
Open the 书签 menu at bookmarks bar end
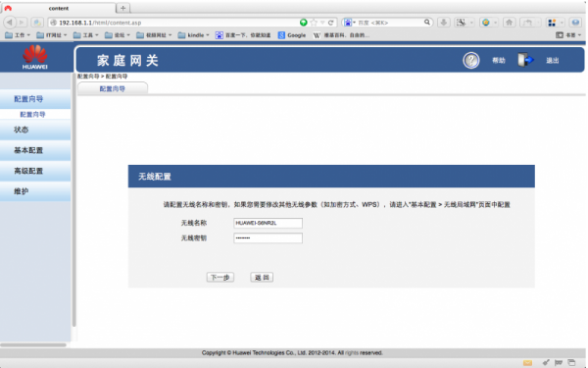568,35
